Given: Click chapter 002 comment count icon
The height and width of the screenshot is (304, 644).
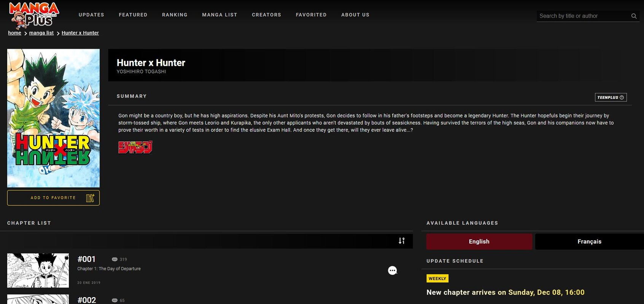Looking at the screenshot, I should 114,300.
